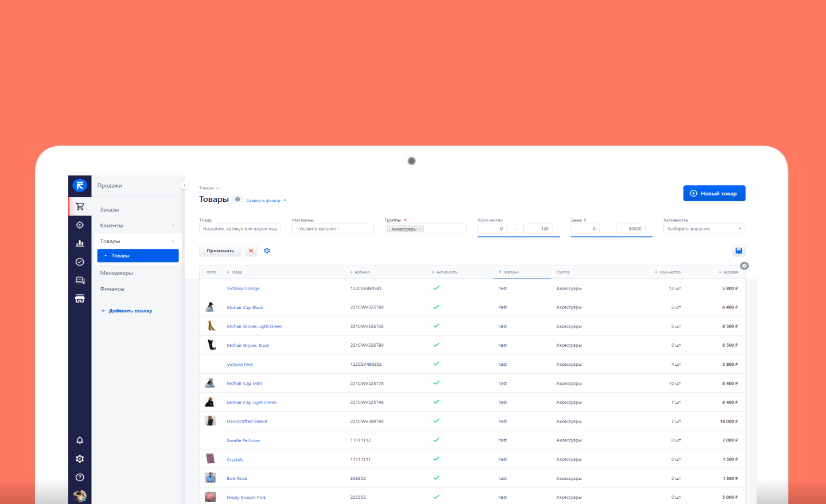Open the Mohair Cap Light Green link
Image resolution: width=826 pixels, height=504 pixels.
click(x=251, y=403)
